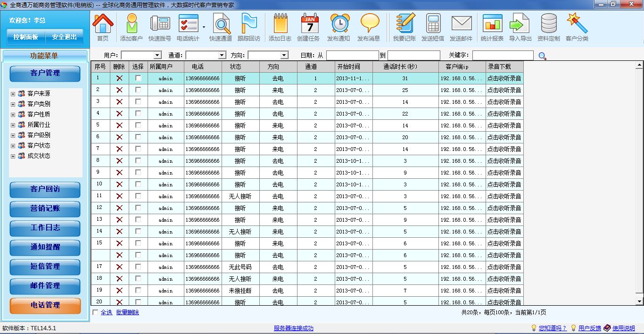Open 使用说明 manual link
This screenshot has width=644, height=334.
click(623, 328)
